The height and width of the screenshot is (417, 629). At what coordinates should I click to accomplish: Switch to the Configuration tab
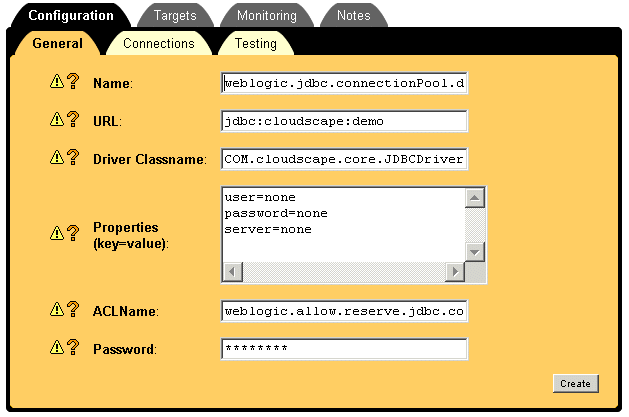(x=71, y=16)
